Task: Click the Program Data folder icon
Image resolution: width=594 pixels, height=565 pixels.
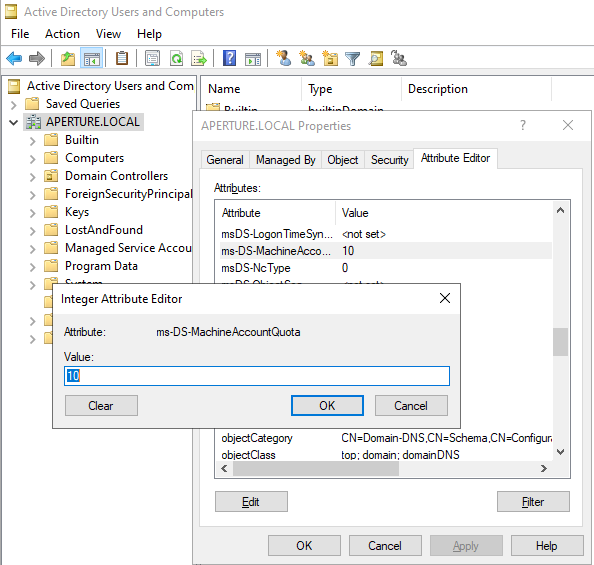Action: coord(51,266)
